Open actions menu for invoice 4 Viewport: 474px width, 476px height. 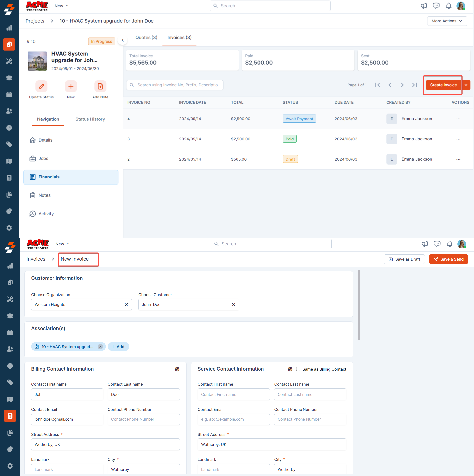click(458, 119)
